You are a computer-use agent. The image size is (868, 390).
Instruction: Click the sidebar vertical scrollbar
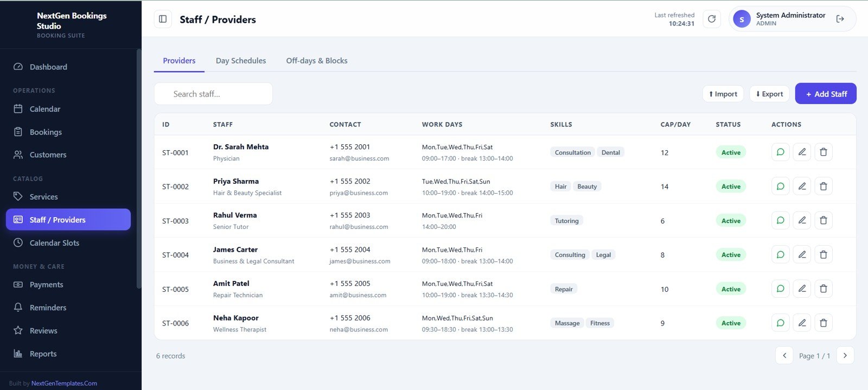(x=139, y=168)
